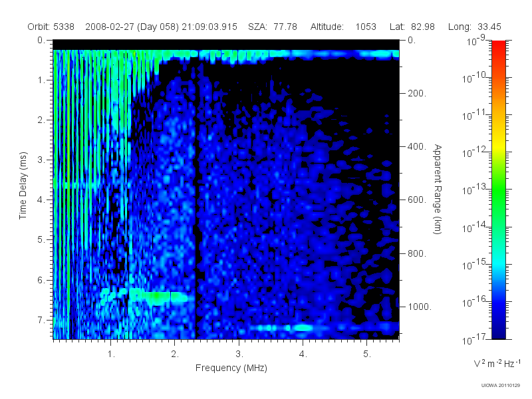
Task: Click time delay tick label '1.'
Action: click(x=41, y=80)
